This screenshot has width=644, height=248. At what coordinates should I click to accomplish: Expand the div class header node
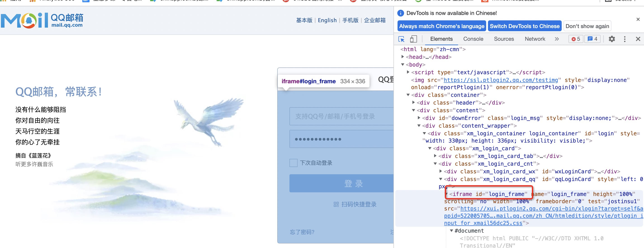[x=414, y=103]
